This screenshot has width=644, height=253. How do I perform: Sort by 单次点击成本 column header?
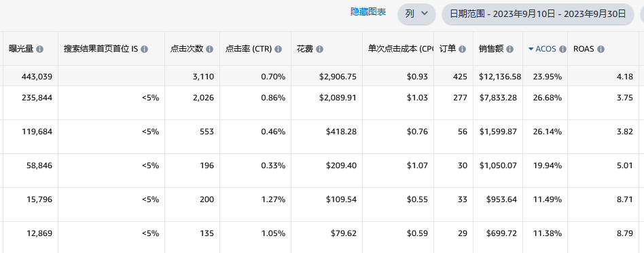tap(401, 50)
